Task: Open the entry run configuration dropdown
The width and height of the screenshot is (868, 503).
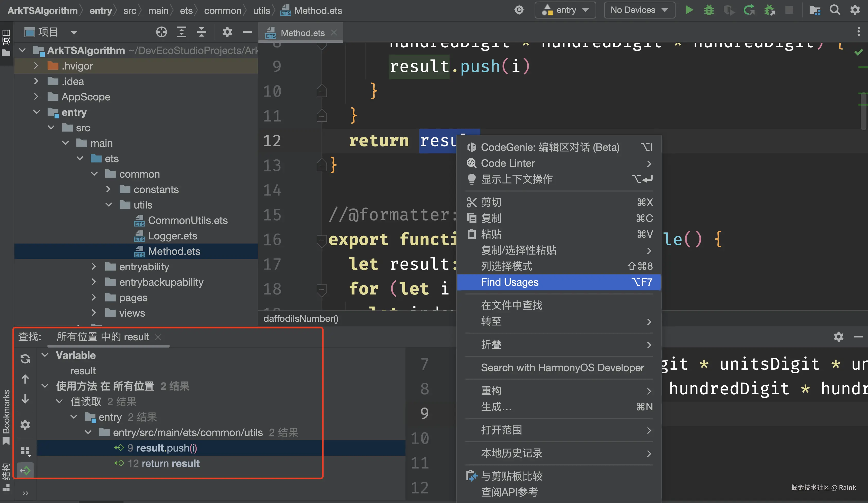Action: point(565,10)
